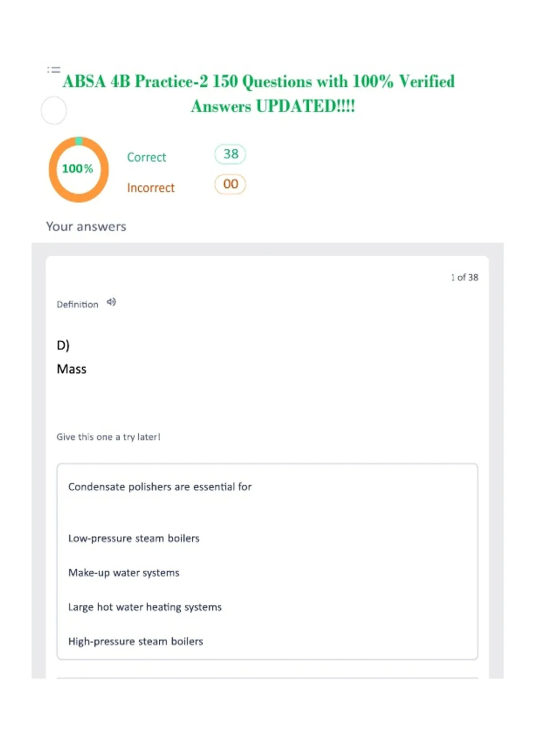Click the 1 of 38 counter

(465, 277)
